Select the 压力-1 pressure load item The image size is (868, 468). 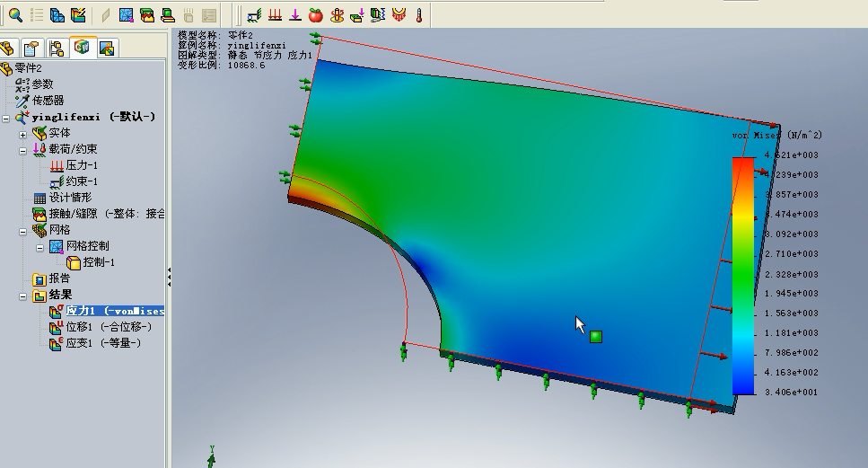[x=82, y=165]
